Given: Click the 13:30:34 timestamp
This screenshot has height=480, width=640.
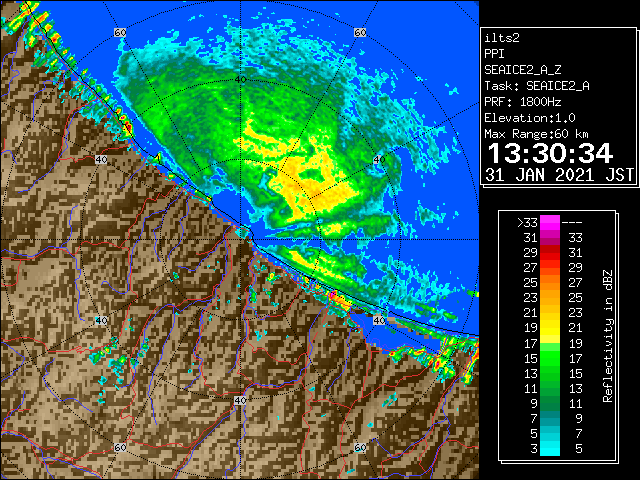Looking at the screenshot, I should pyautogui.click(x=550, y=153).
